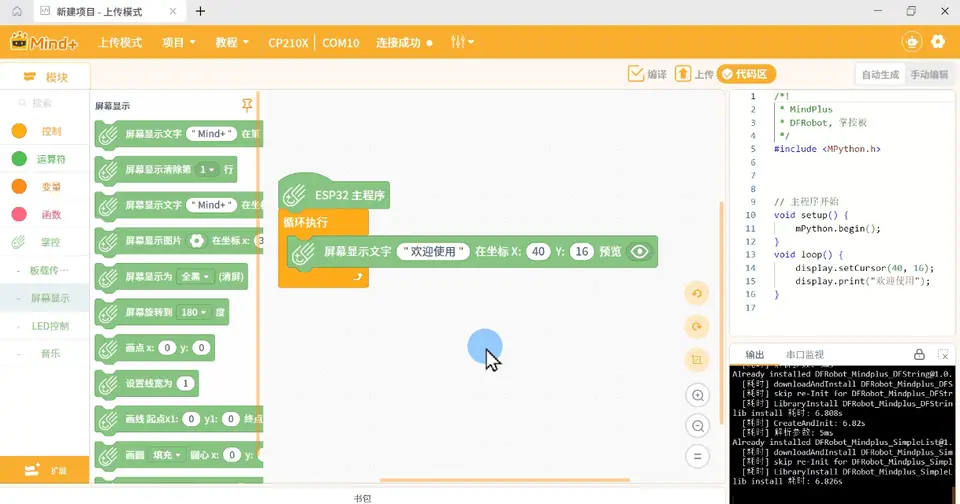The width and height of the screenshot is (960, 504).
Task: Click the undo arrow icon on the workspace
Action: tap(697, 294)
